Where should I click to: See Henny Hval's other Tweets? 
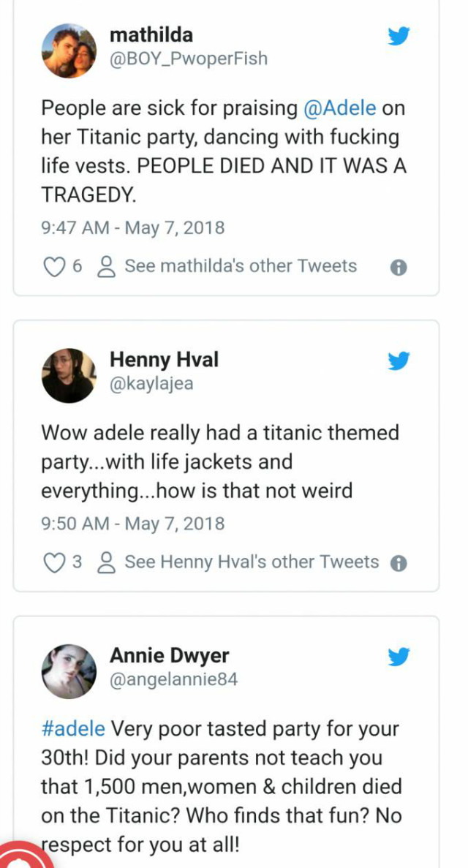tap(252, 562)
